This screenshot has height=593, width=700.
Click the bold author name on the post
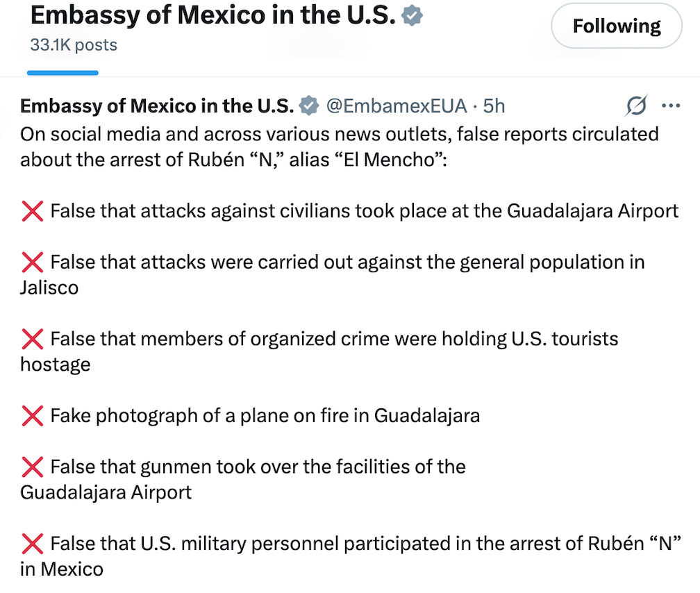point(157,106)
